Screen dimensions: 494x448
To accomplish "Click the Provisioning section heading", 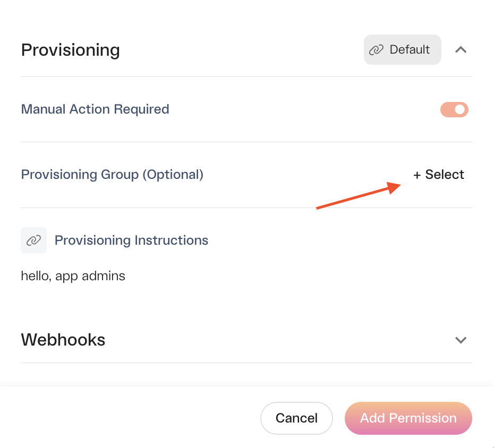I will click(70, 50).
